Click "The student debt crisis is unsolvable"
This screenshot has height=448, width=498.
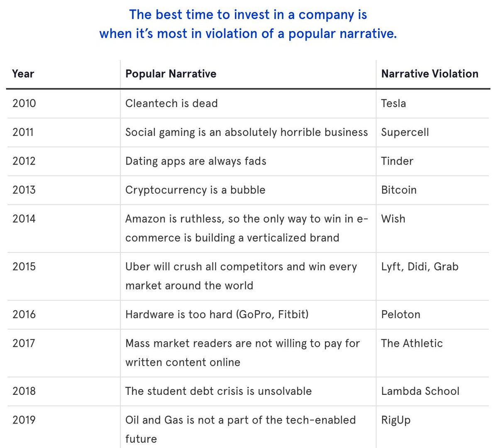coord(219,391)
